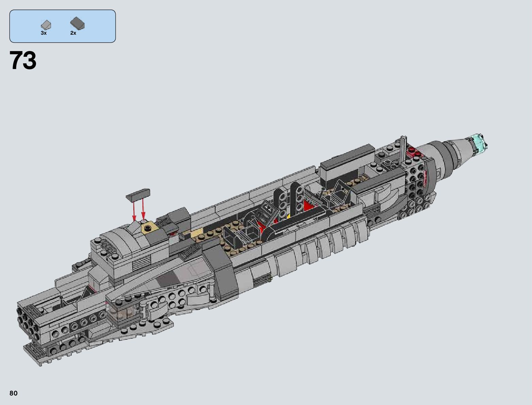Click the dark gray slope piece in parts box
Screen dimensions: 532x405
point(77,23)
